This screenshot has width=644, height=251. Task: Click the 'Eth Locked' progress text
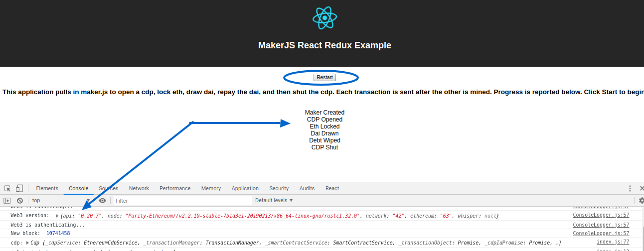click(324, 126)
